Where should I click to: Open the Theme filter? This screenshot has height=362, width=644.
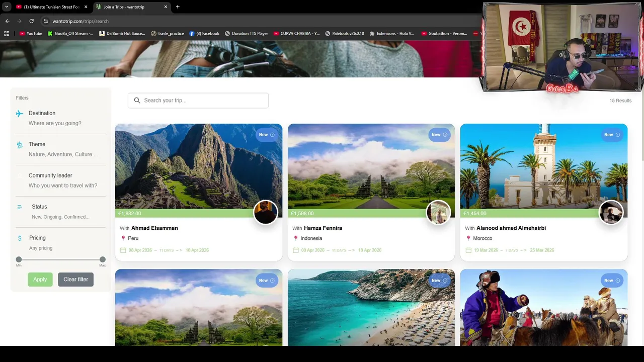click(60, 149)
